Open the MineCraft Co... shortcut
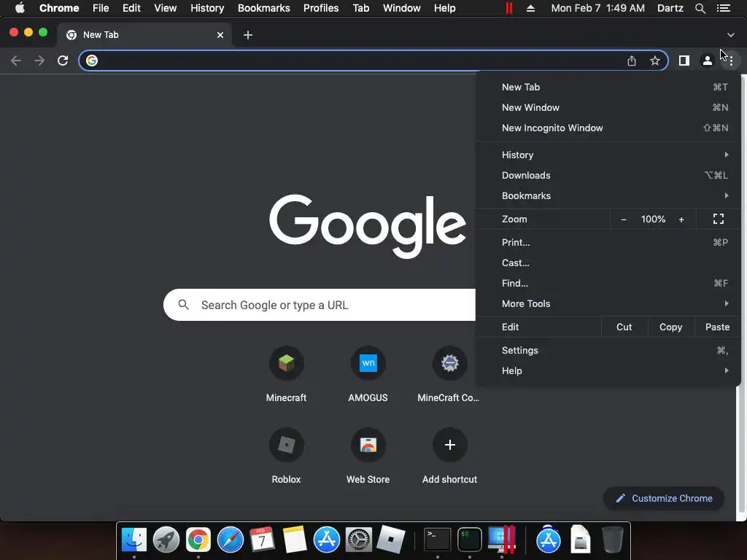The height and width of the screenshot is (560, 747). pos(449,374)
